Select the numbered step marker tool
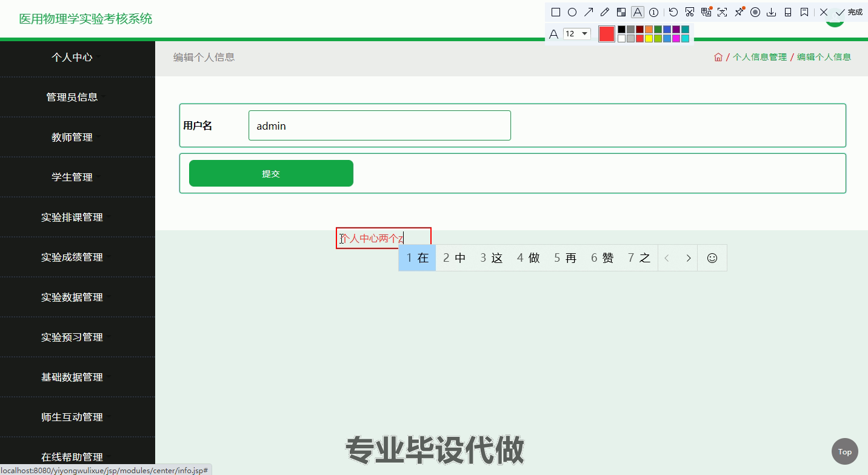The image size is (868, 475). (x=653, y=12)
